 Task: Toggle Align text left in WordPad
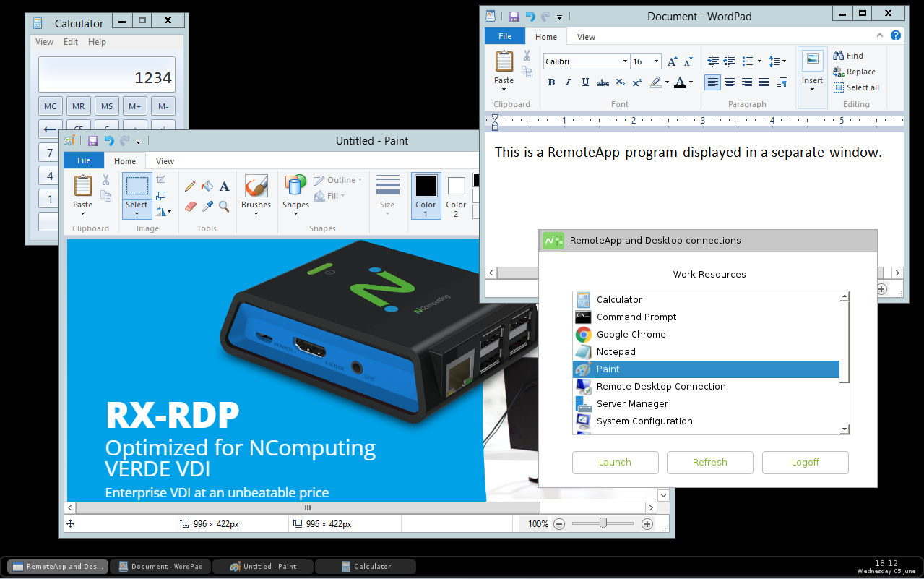point(713,82)
